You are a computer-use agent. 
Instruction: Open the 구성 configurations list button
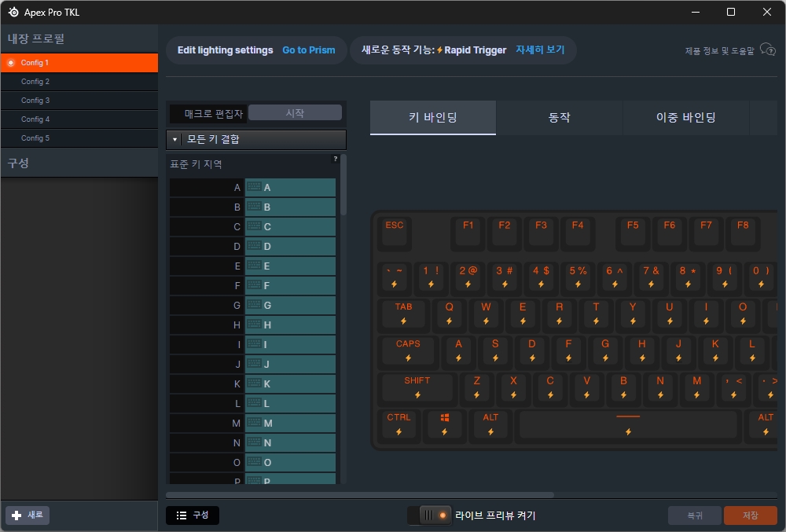pyautogui.click(x=193, y=515)
